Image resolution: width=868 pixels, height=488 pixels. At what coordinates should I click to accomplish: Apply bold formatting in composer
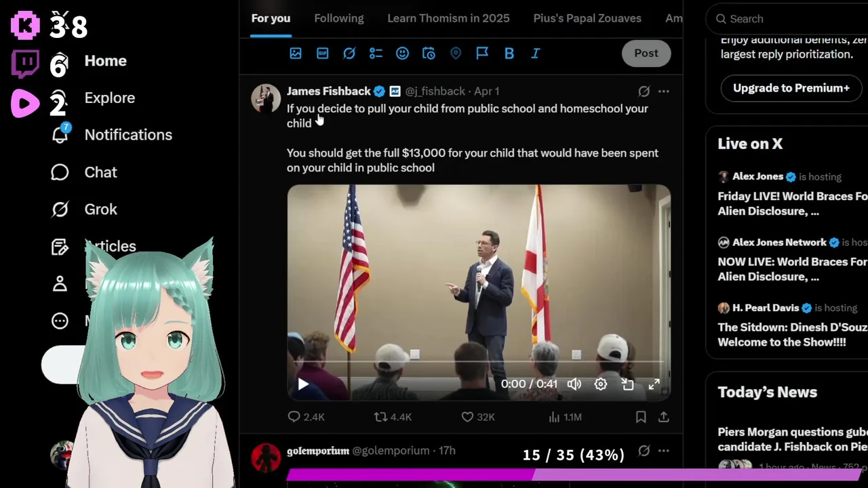coord(509,53)
